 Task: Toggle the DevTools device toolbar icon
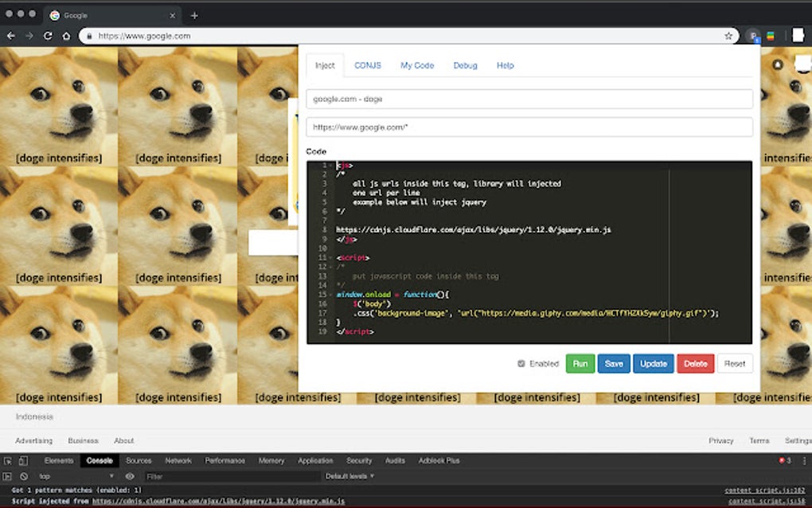click(x=23, y=460)
